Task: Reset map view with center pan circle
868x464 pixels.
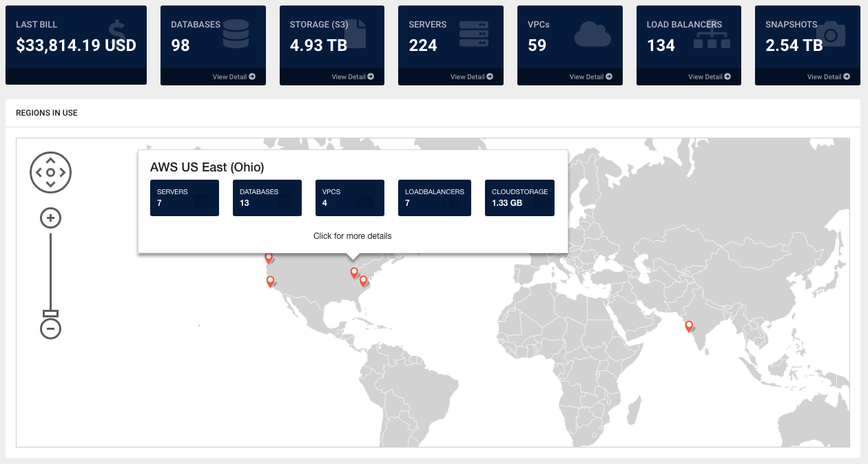Action: (x=50, y=172)
